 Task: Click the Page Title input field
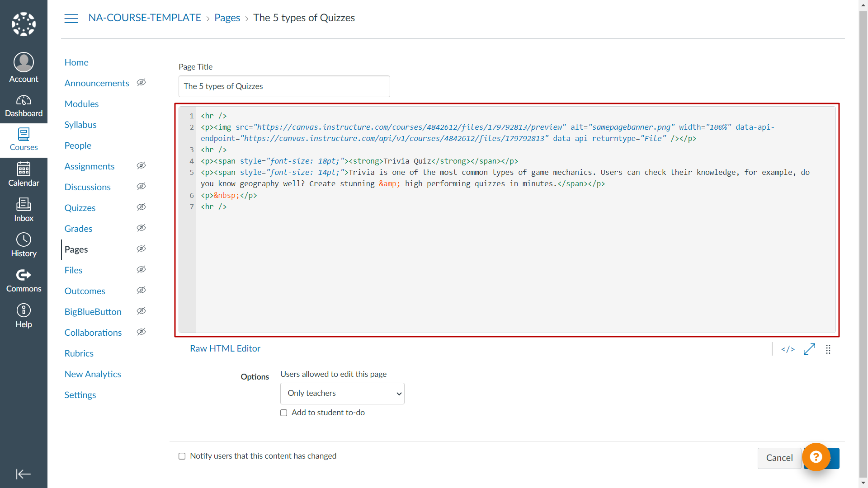[x=284, y=86]
